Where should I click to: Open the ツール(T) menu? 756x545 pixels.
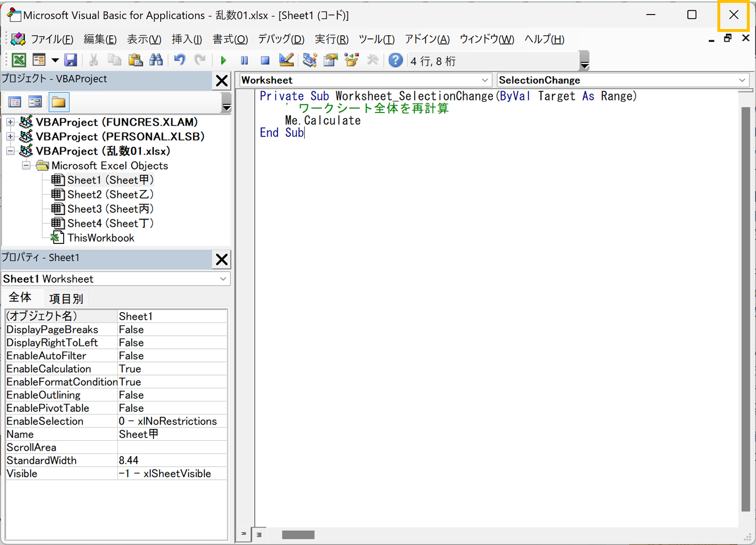[x=377, y=39]
